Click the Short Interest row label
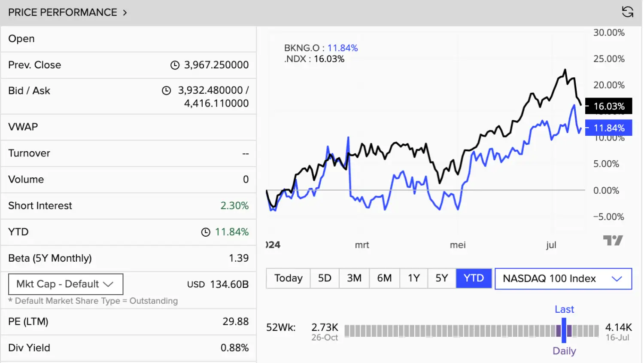The width and height of the screenshot is (644, 363). 40,206
